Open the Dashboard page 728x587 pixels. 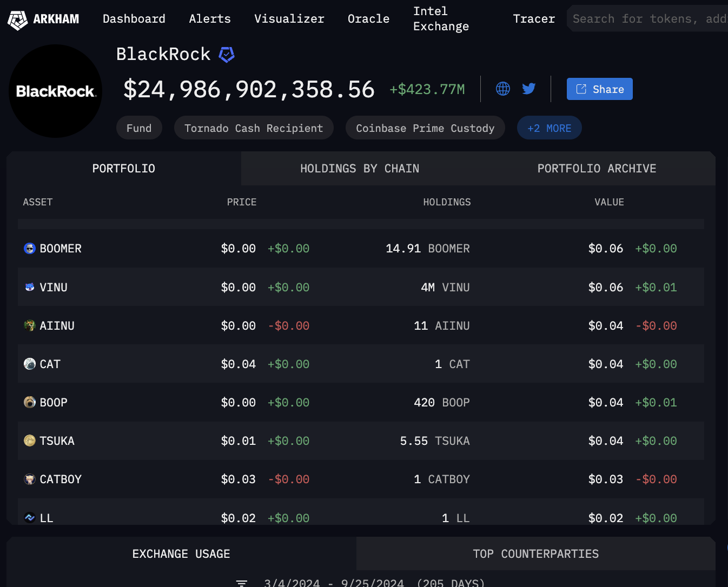(134, 19)
